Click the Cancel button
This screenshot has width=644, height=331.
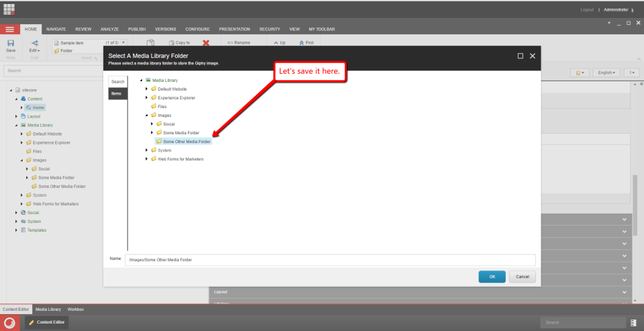coord(523,277)
